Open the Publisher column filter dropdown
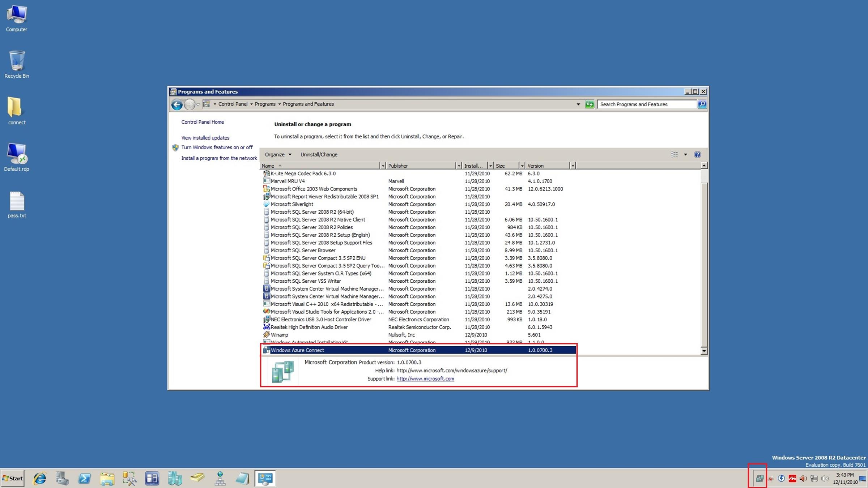 pos(459,166)
